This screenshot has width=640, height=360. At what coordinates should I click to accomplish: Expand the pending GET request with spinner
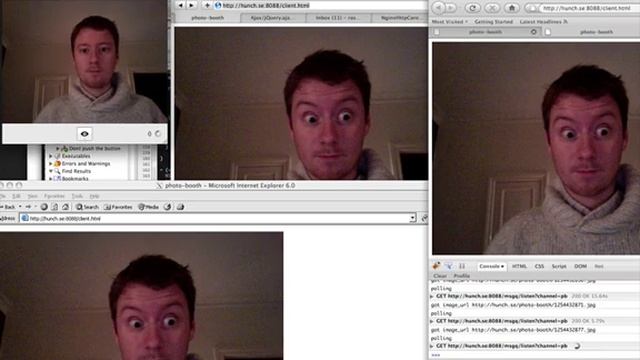coord(432,346)
